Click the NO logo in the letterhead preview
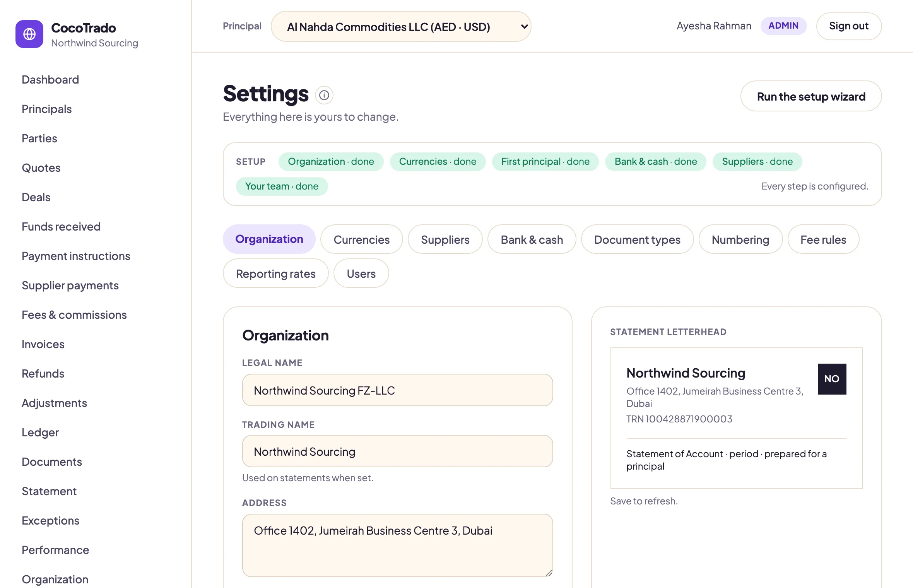This screenshot has height=588, width=913. coord(832,379)
